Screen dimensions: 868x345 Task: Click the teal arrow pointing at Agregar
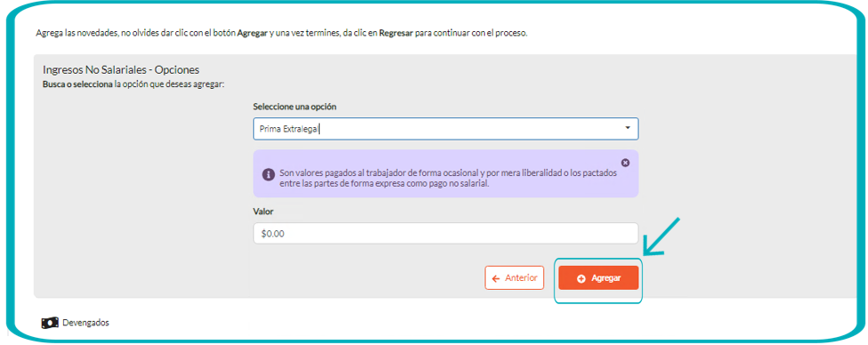pyautogui.click(x=661, y=237)
